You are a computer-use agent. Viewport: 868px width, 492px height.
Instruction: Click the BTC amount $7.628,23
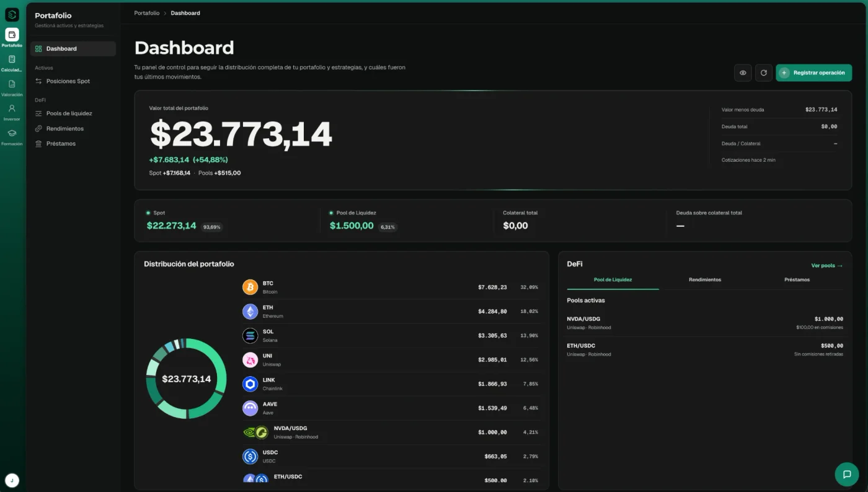(492, 288)
